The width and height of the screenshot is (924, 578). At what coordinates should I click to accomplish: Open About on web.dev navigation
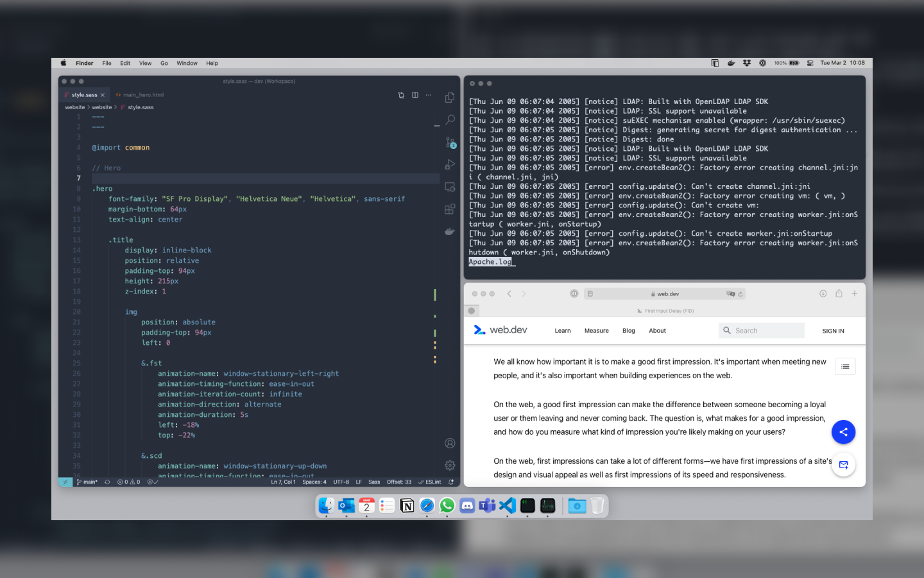[658, 331]
